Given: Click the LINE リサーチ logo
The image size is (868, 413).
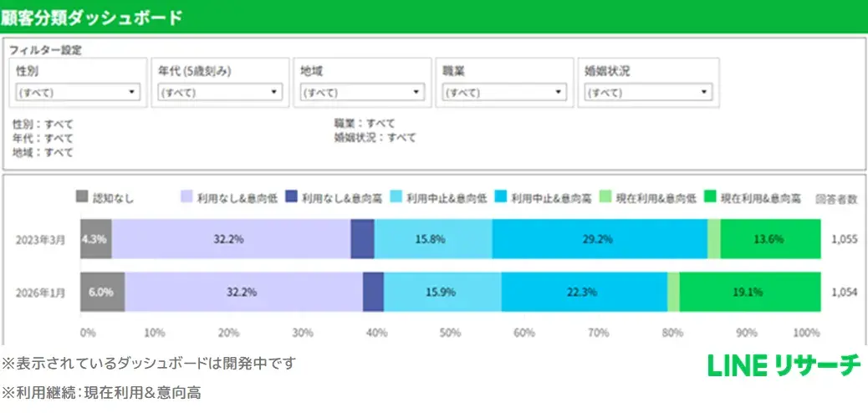Looking at the screenshot, I should point(784,366).
